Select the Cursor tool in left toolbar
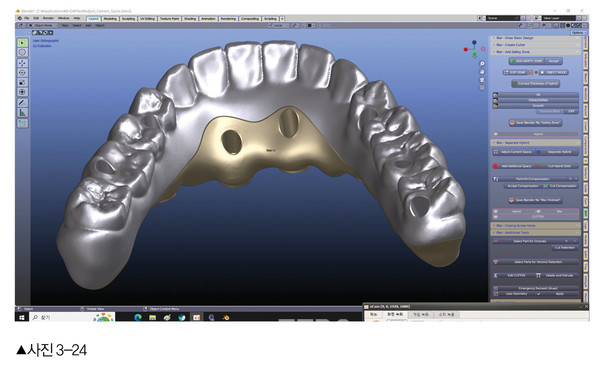This screenshot has width=600, height=366. click(22, 52)
